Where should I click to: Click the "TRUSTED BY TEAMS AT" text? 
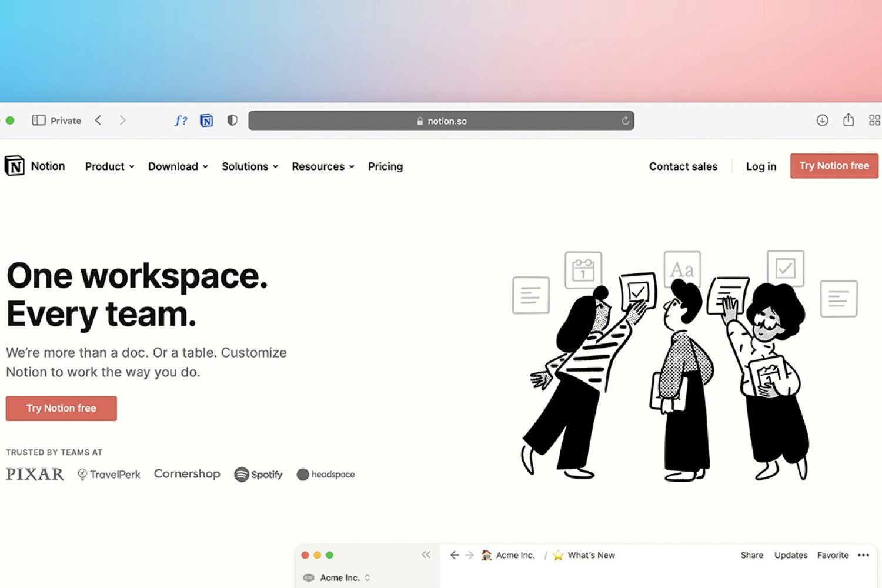54,452
